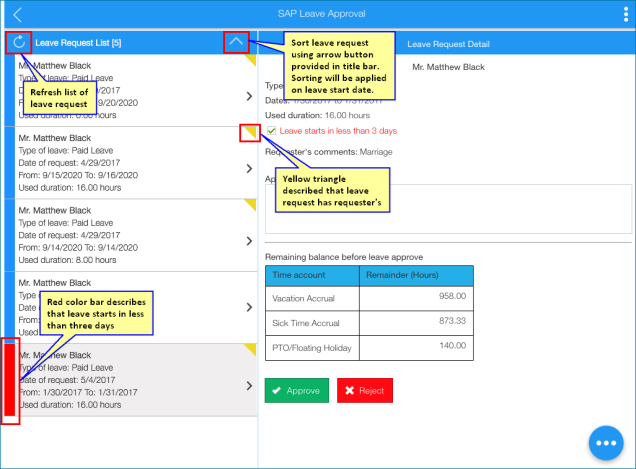Image resolution: width=636 pixels, height=469 pixels.
Task: Click the 140.00 remainder value
Action: (453, 345)
